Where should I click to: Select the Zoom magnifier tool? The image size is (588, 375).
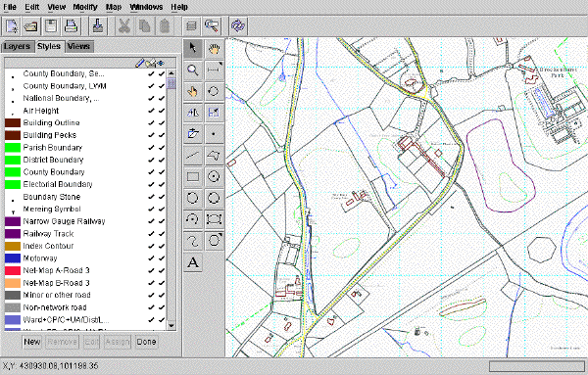[193, 70]
